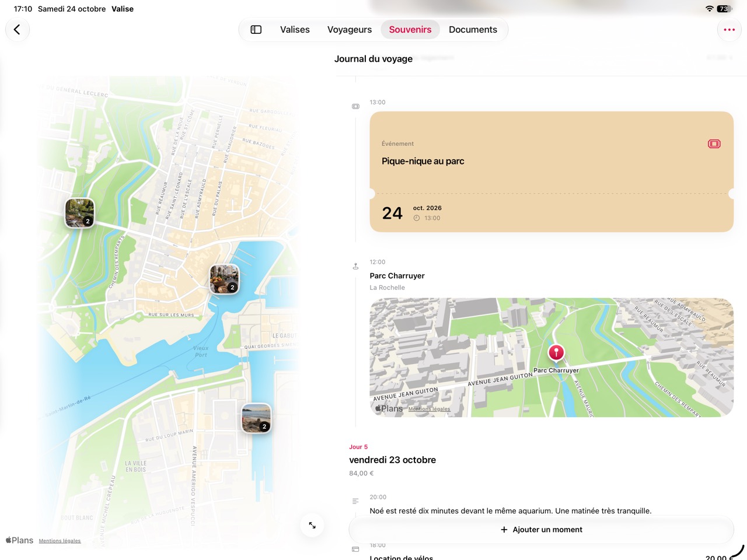Toggle the sidebar panel icon
Screen dimensions: 747x560
[x=256, y=30]
